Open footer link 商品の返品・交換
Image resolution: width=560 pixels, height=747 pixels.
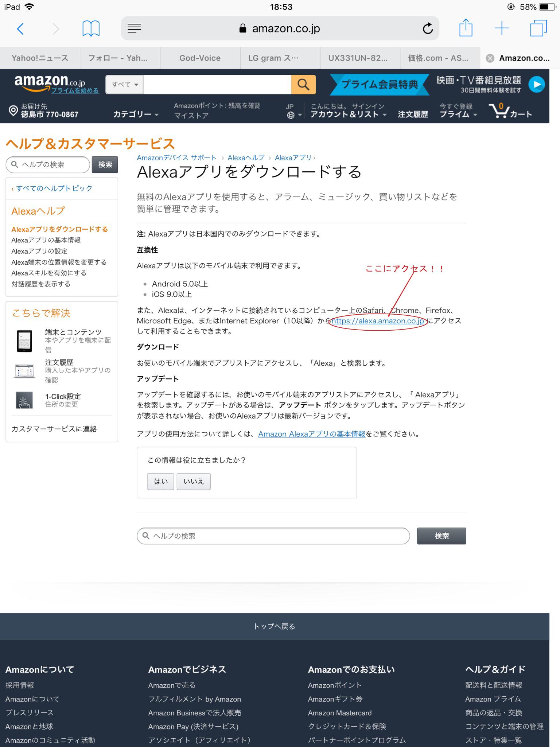click(494, 713)
